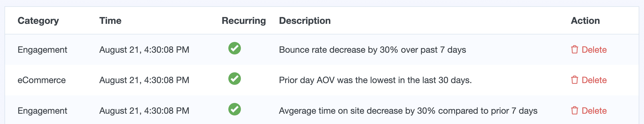Toggle the recurring checkmark on the eCommerce row
The image size is (644, 124).
coord(234,79)
